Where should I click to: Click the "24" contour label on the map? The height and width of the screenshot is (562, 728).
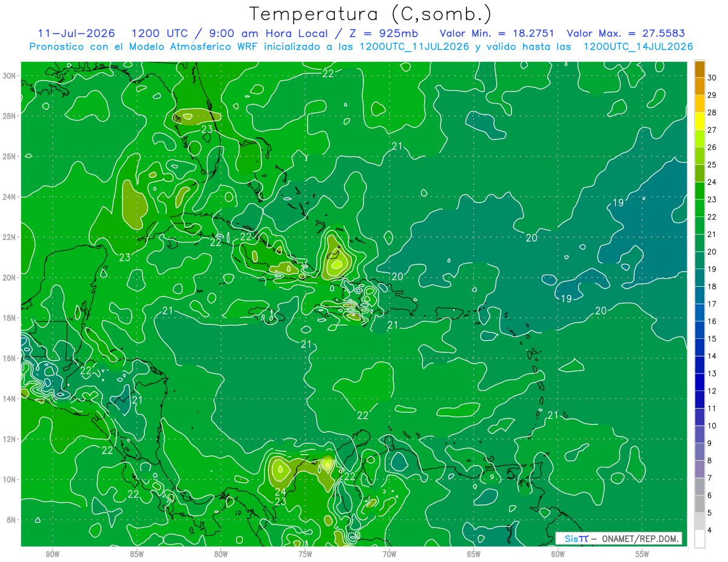[x=280, y=492]
